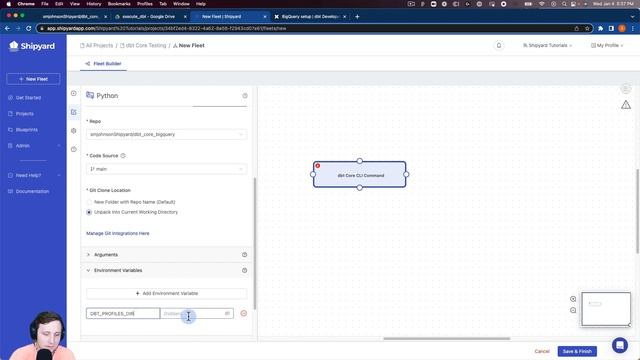Viewport: 640px width, 360px height.
Task: Open a new browser tab
Action: coord(357,17)
